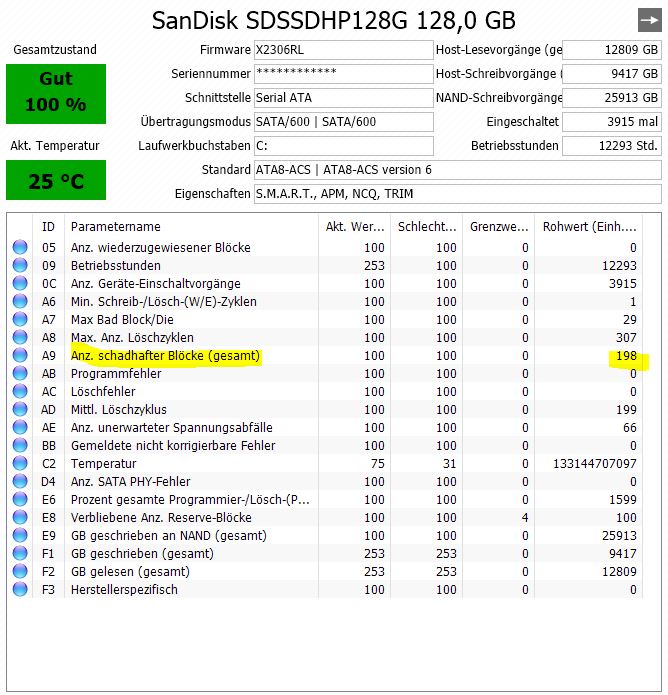This screenshot has height=695, width=668.
Task: Select 'Anz. Geräte-Einschaltvorgänge' row
Action: [324, 283]
